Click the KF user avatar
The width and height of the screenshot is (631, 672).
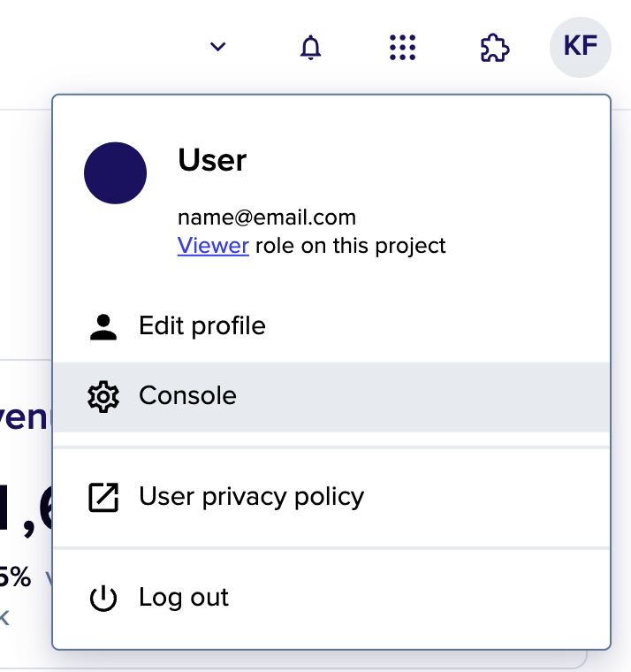(x=581, y=47)
